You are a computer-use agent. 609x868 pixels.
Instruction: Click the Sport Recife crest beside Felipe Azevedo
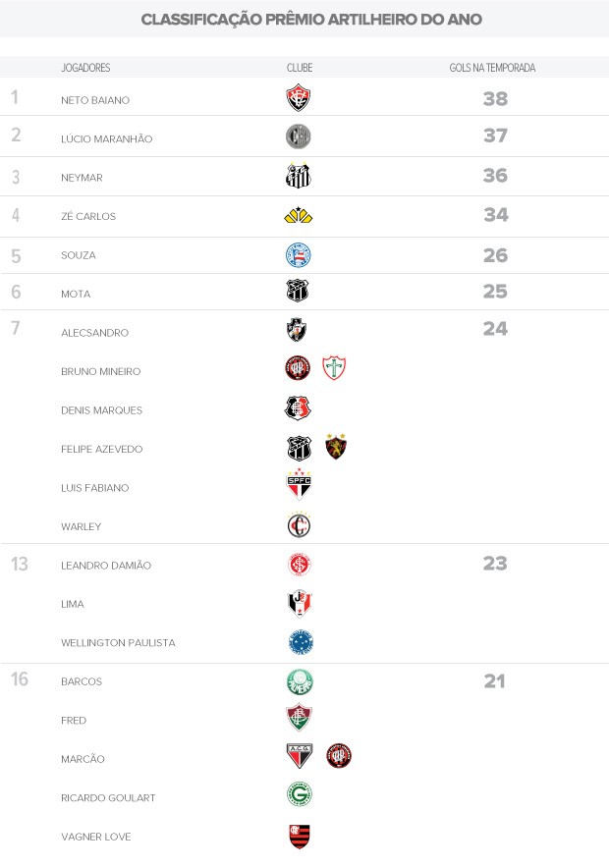336,448
